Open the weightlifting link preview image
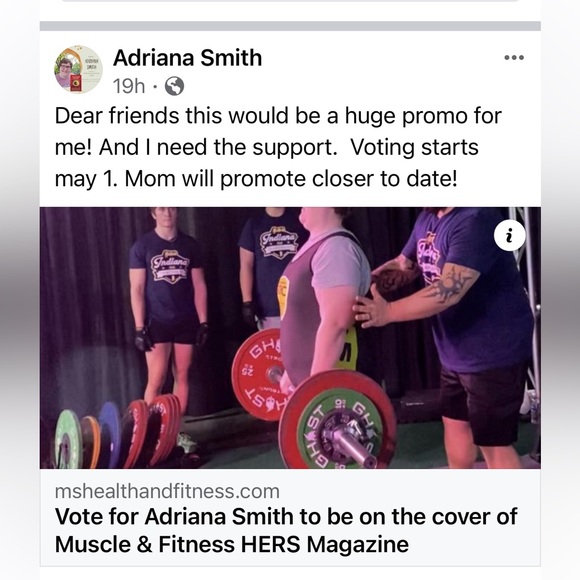 pyautogui.click(x=290, y=338)
